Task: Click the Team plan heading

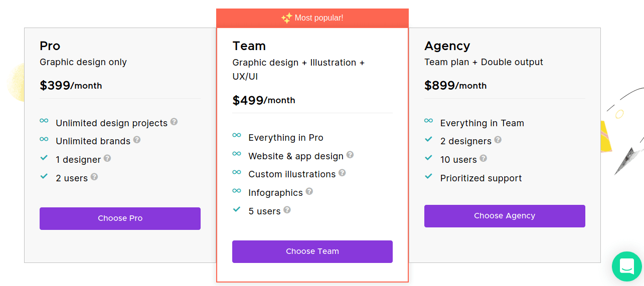Action: pyautogui.click(x=249, y=46)
